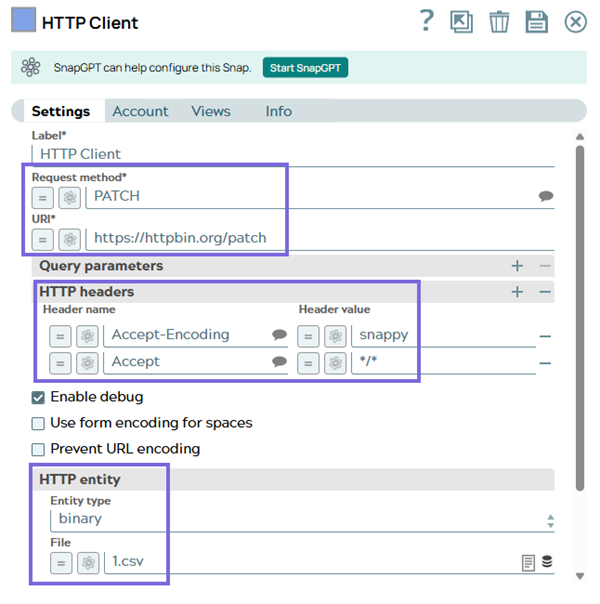Open the Entity type dropdown
The height and width of the screenshot is (604, 600).
tap(300, 519)
